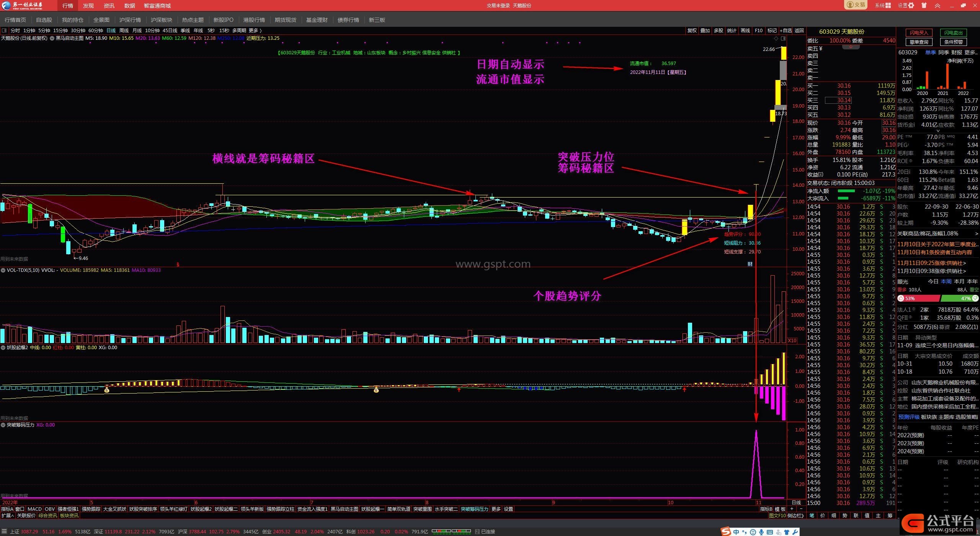Open the 交易 login button
This screenshot has height=536, width=980.
click(x=856, y=5)
